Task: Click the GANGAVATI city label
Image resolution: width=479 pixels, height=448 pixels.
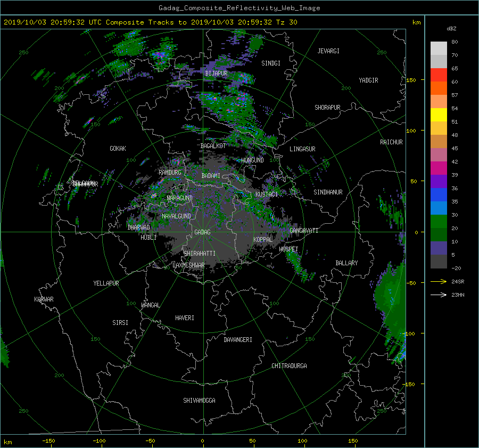Action: pos(304,231)
